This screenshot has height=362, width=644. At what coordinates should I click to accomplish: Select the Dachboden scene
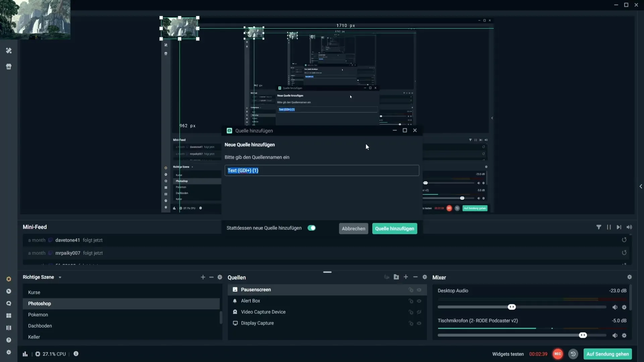coord(121,326)
